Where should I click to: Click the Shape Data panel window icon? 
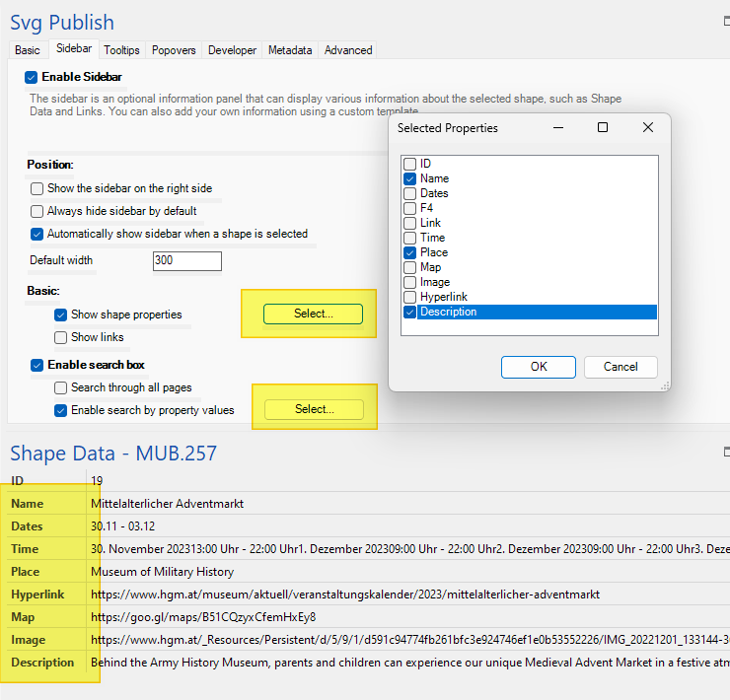tap(727, 452)
